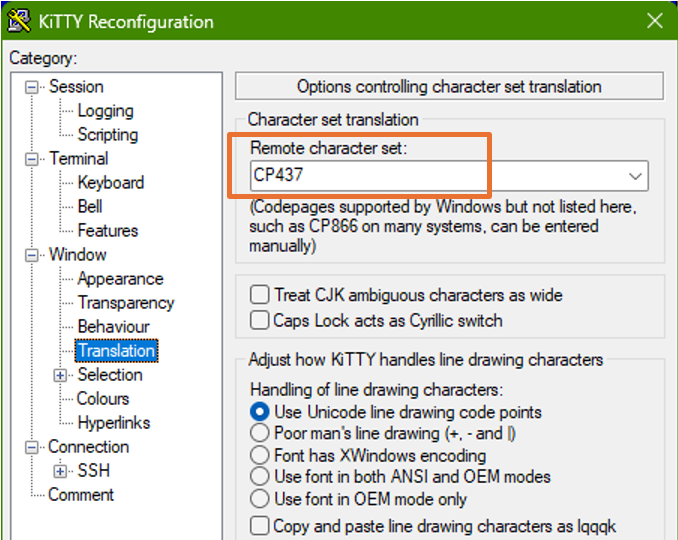The width and height of the screenshot is (678, 540).
Task: Open the Hyperlinks settings category
Action: (x=113, y=423)
